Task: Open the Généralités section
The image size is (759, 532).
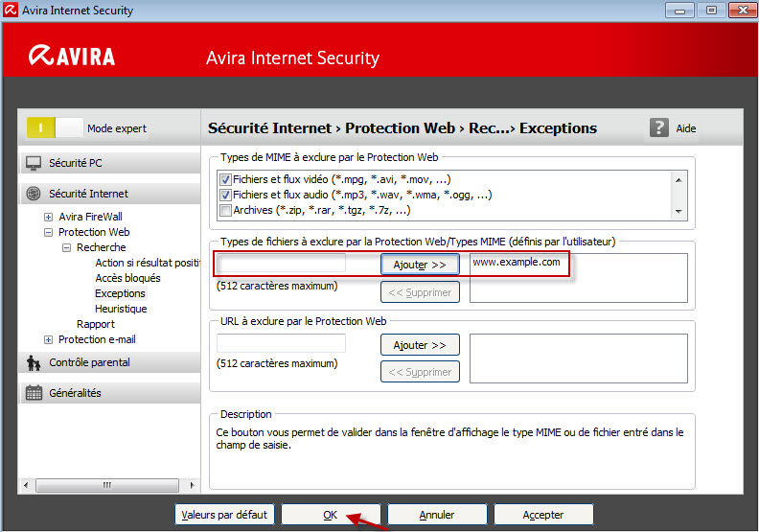Action: coord(110,393)
